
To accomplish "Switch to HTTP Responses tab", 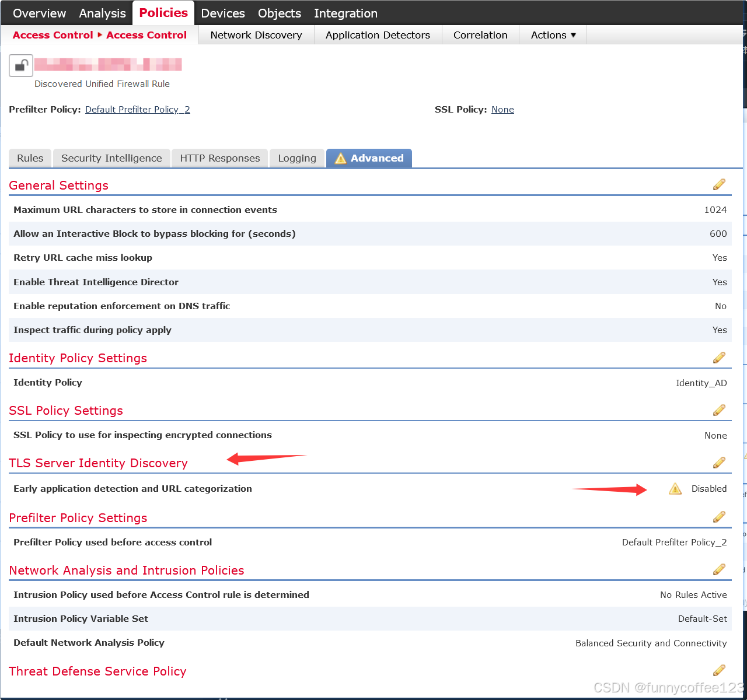I will [220, 158].
